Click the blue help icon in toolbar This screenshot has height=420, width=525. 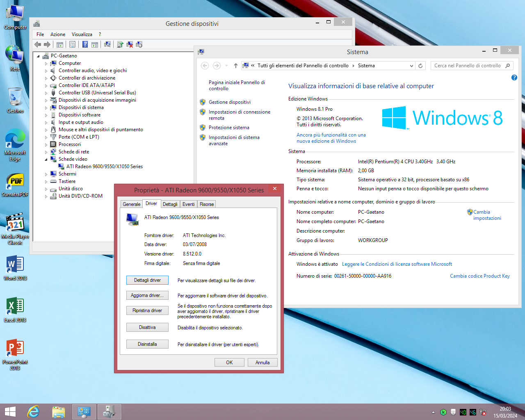85,44
